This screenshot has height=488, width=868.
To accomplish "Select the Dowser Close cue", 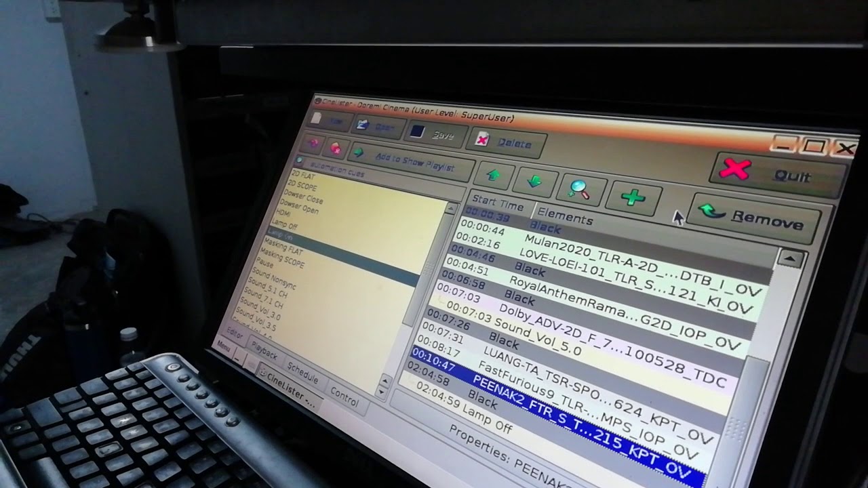I will pos(302,197).
